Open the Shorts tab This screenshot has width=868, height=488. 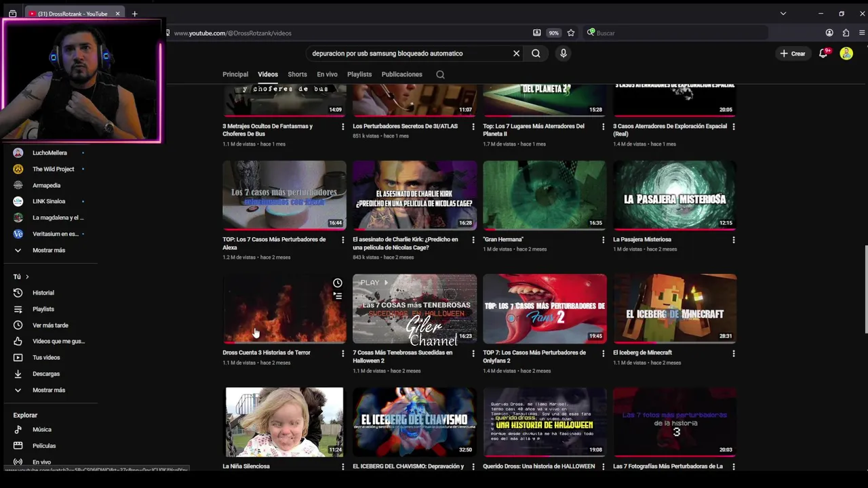297,75
